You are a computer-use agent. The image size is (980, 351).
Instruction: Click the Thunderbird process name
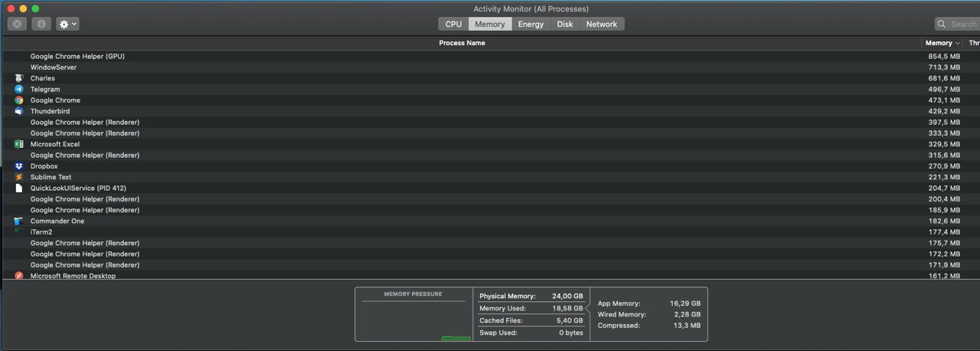click(x=50, y=111)
